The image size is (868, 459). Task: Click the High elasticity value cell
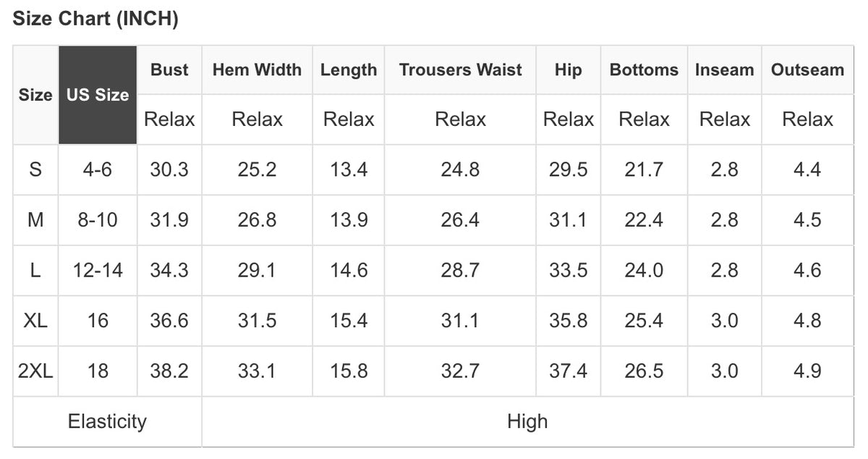pos(527,421)
